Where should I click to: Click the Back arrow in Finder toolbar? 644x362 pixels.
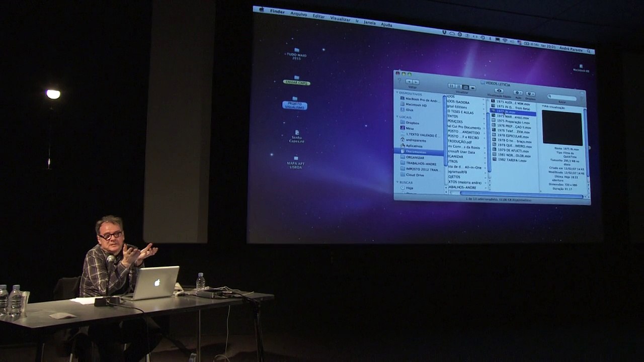click(x=409, y=81)
